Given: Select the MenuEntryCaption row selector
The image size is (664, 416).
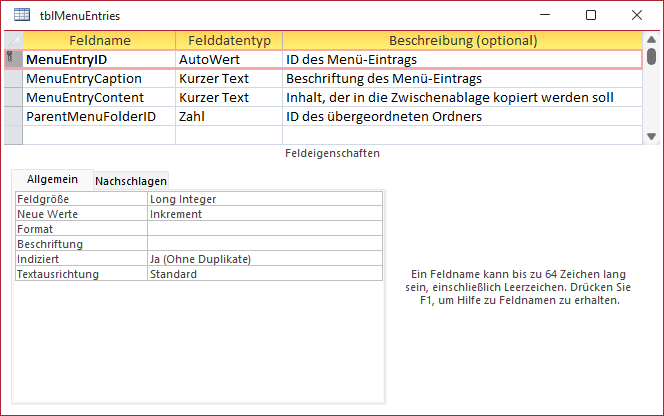Looking at the screenshot, I should tap(12, 78).
